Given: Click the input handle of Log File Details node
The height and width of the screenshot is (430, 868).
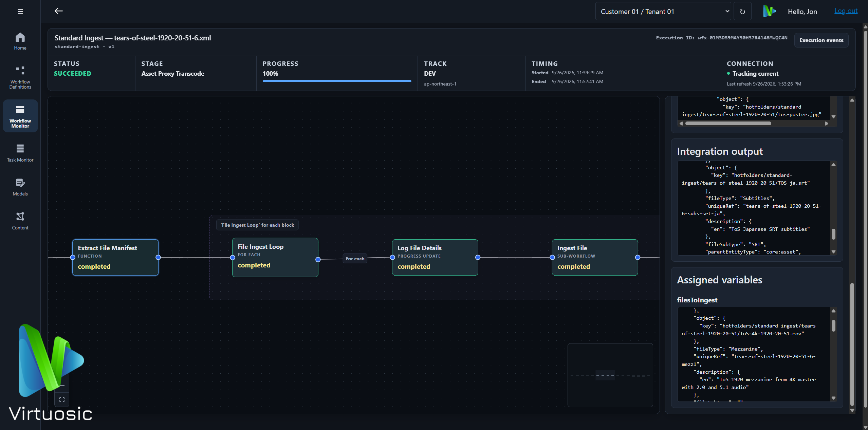Looking at the screenshot, I should pos(392,258).
